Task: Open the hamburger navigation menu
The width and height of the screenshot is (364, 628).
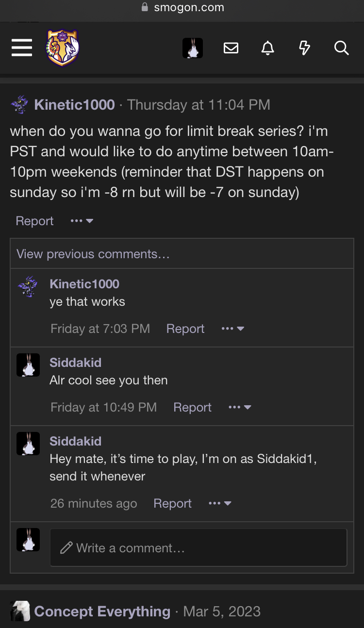Action: click(x=22, y=48)
